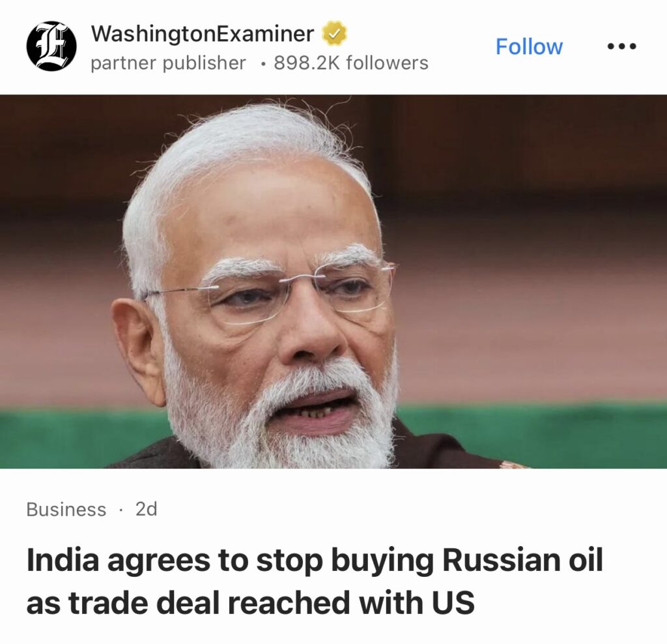The height and width of the screenshot is (644, 667).
Task: Show post options via ellipsis icon
Action: coord(621,46)
